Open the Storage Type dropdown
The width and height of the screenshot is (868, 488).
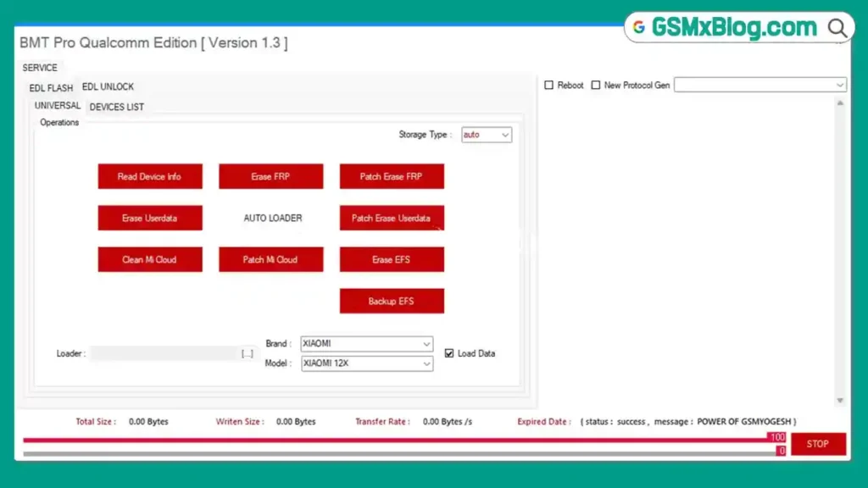click(487, 135)
